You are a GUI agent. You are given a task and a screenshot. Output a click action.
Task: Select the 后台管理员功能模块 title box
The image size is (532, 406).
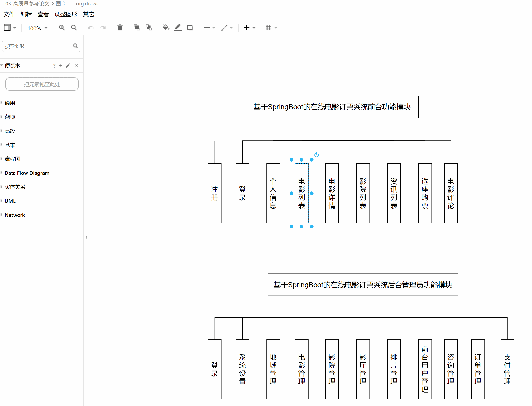(363, 285)
